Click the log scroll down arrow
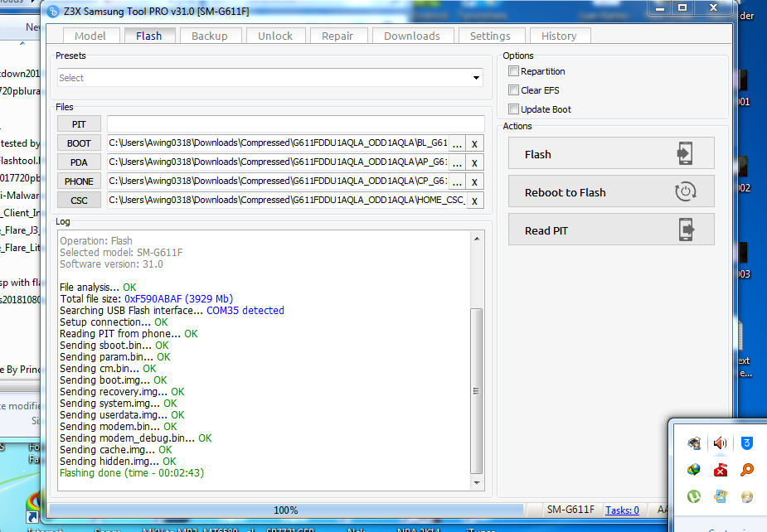This screenshot has height=532, width=767. 477,482
